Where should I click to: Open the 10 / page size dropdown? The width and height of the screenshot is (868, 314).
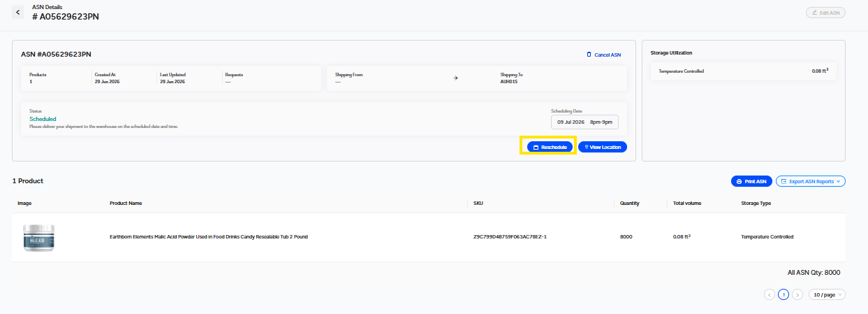coord(827,294)
